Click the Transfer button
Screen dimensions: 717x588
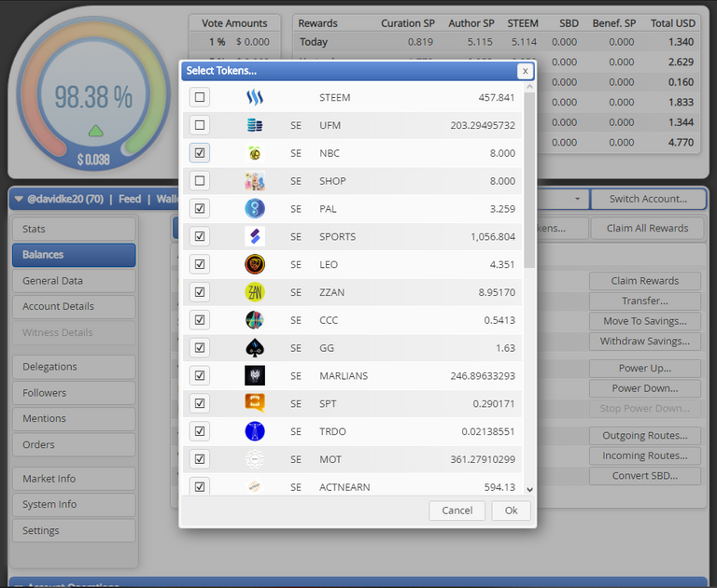(645, 301)
